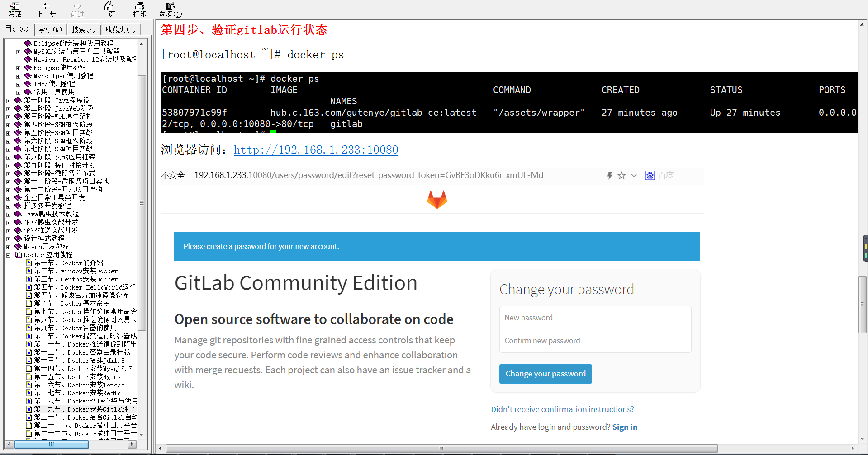Click the Sign in link
The width and height of the screenshot is (868, 455).
[625, 427]
